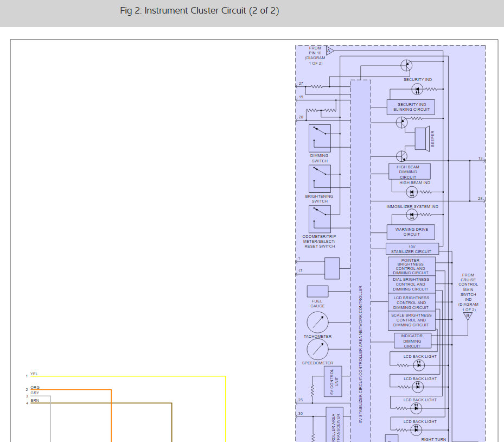Select Scale Brightness Control and Dimming Circuit box
504x442 pixels.
[412, 320]
